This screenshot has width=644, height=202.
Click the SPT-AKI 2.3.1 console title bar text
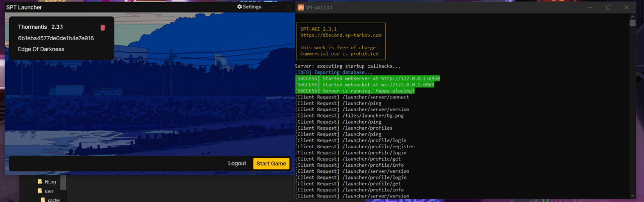[318, 8]
